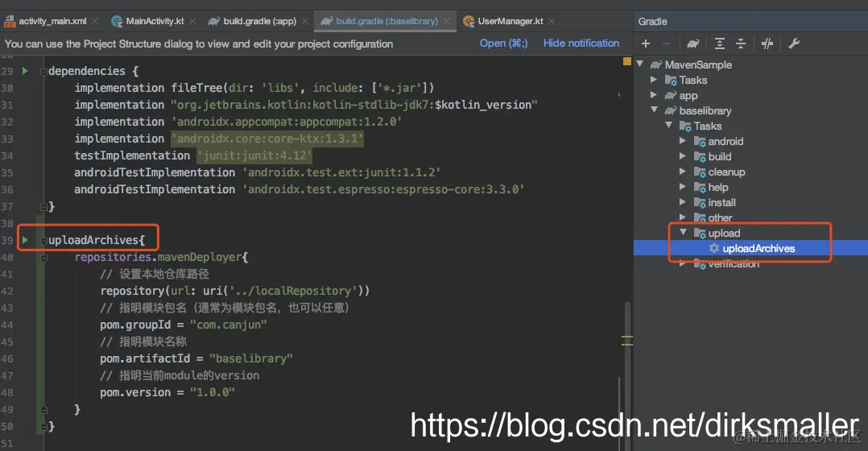
Task: Expand the cleanup task group arrow
Action: point(683,172)
